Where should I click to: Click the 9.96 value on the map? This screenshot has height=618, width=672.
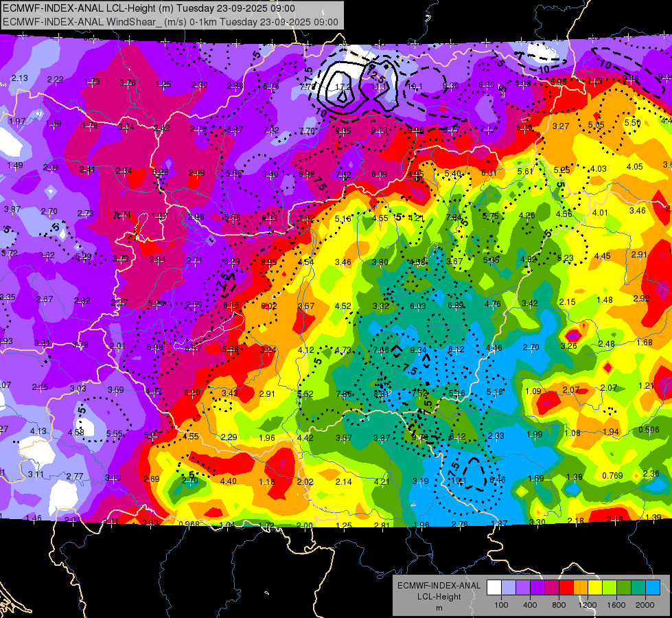(x=415, y=130)
